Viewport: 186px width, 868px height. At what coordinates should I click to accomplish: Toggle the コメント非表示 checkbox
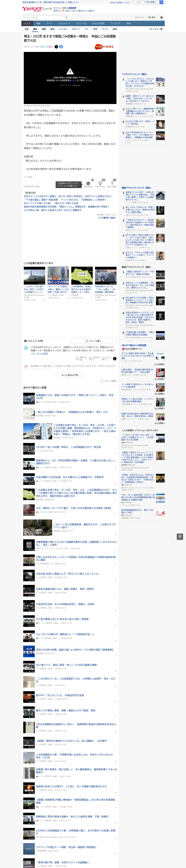[x=102, y=381]
